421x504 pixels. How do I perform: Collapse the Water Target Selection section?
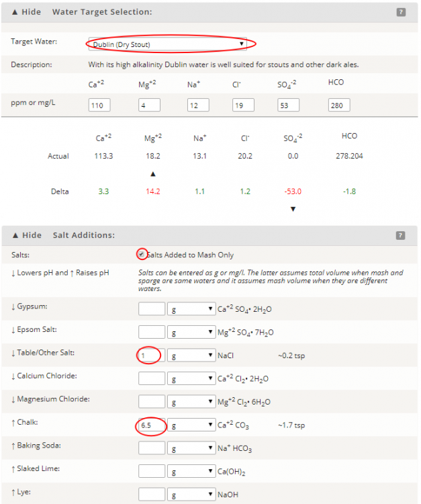click(27, 12)
